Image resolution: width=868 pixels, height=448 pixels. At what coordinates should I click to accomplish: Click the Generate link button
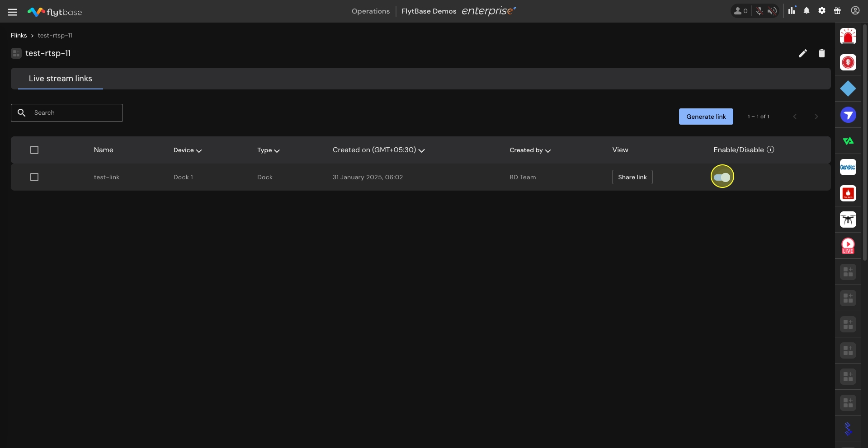click(x=706, y=117)
